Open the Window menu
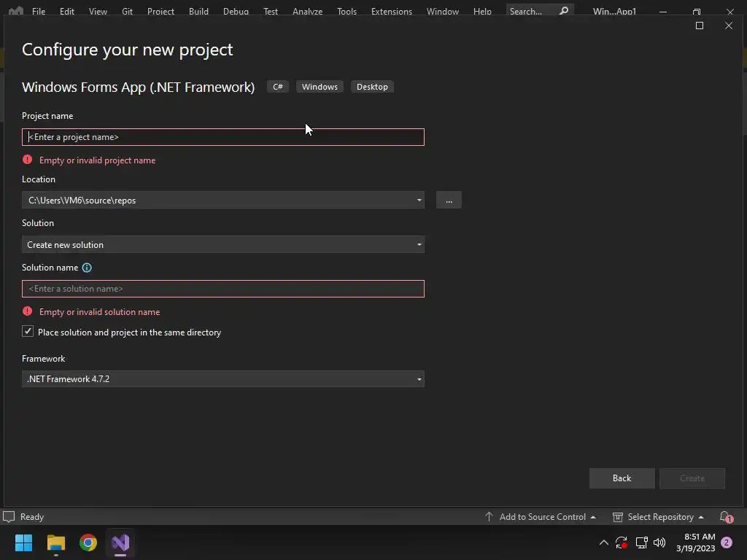This screenshot has width=747, height=560. click(443, 11)
